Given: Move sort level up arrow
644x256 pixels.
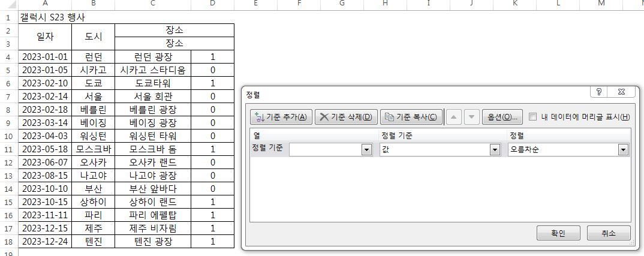Looking at the screenshot, I should pyautogui.click(x=453, y=117).
